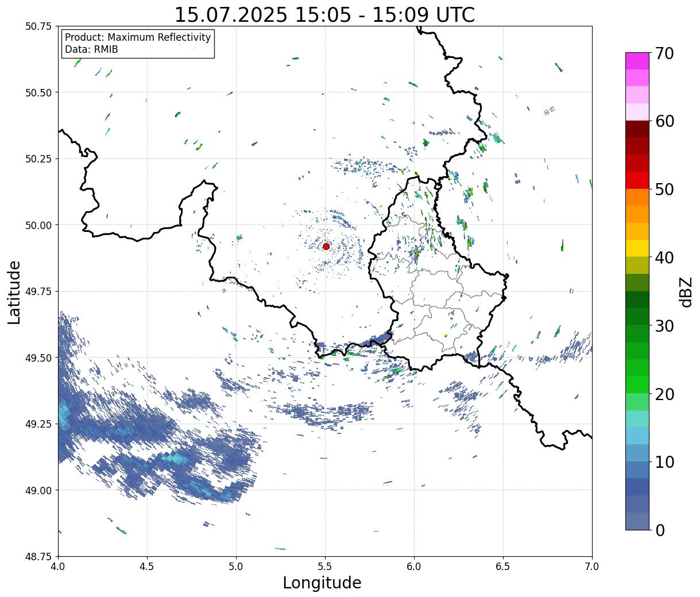This screenshot has width=700, height=597.
Task: Click the plot title showing 15.07.2025 date
Action: tap(324, 15)
